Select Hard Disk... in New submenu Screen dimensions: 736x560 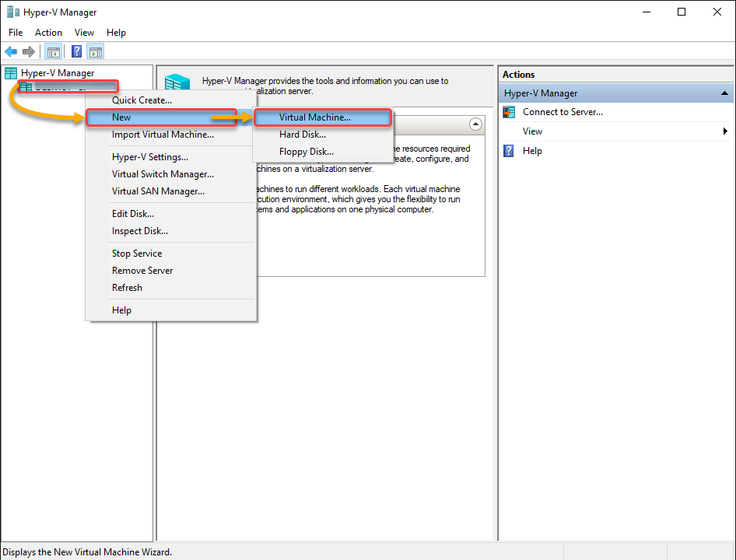pyautogui.click(x=322, y=135)
